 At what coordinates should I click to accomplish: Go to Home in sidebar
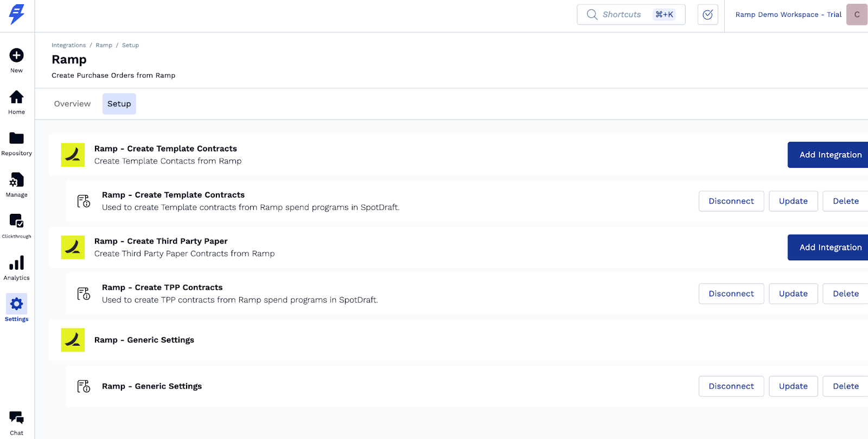pyautogui.click(x=17, y=97)
